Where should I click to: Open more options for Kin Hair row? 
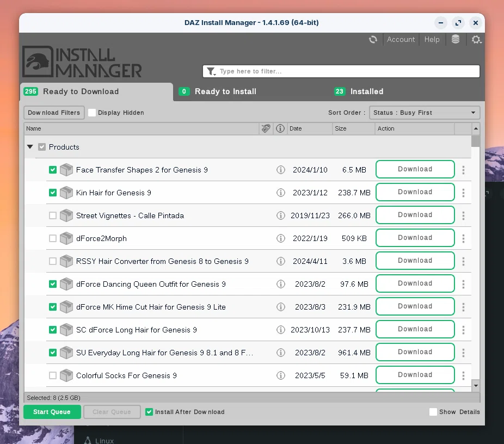tap(463, 193)
